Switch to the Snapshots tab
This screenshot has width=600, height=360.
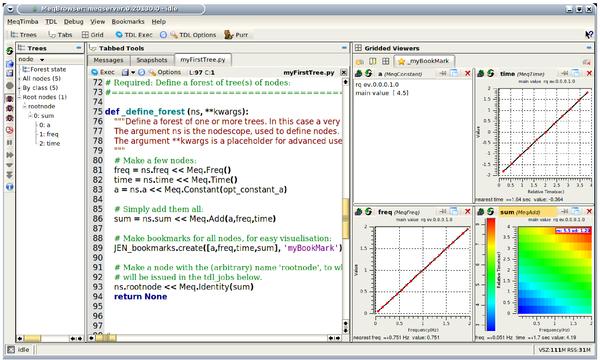(x=152, y=60)
